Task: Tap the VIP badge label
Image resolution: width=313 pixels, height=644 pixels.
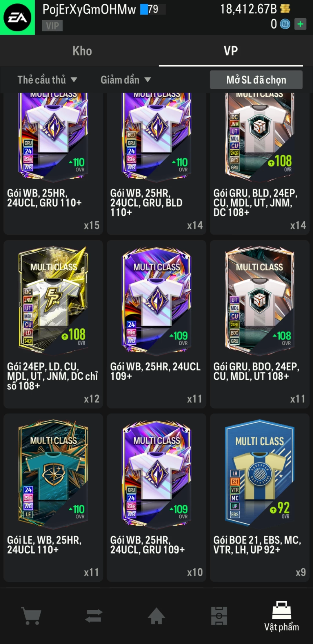Action: 52,26
